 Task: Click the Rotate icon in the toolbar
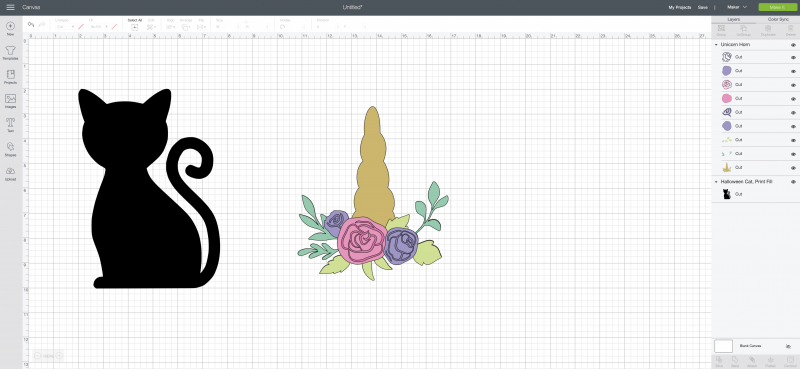282,27
